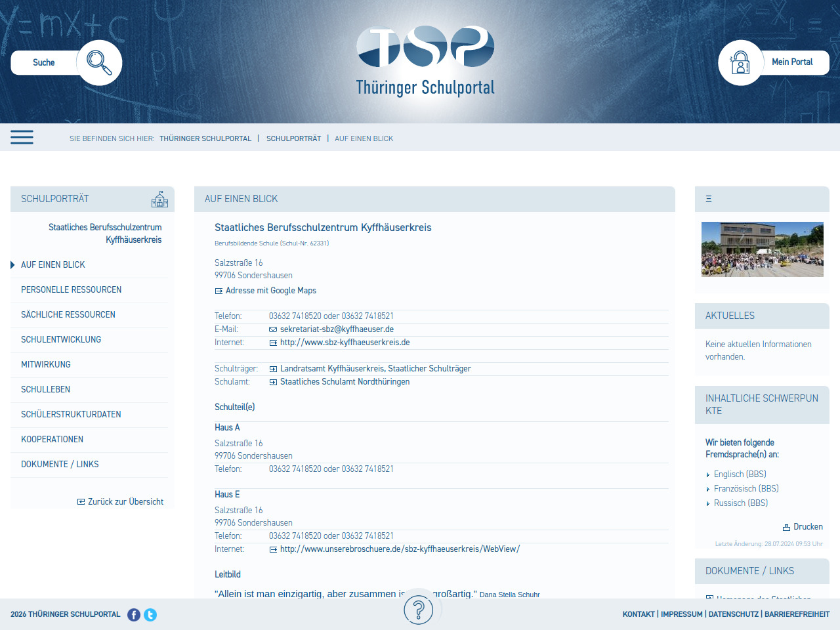Screen dimensions: 840x630
Task: Open Datenschutz link in footer
Action: click(x=733, y=614)
